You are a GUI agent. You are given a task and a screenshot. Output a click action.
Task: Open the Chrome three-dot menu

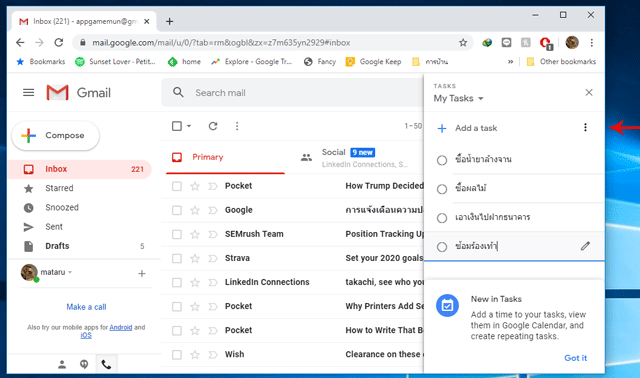pos(591,42)
